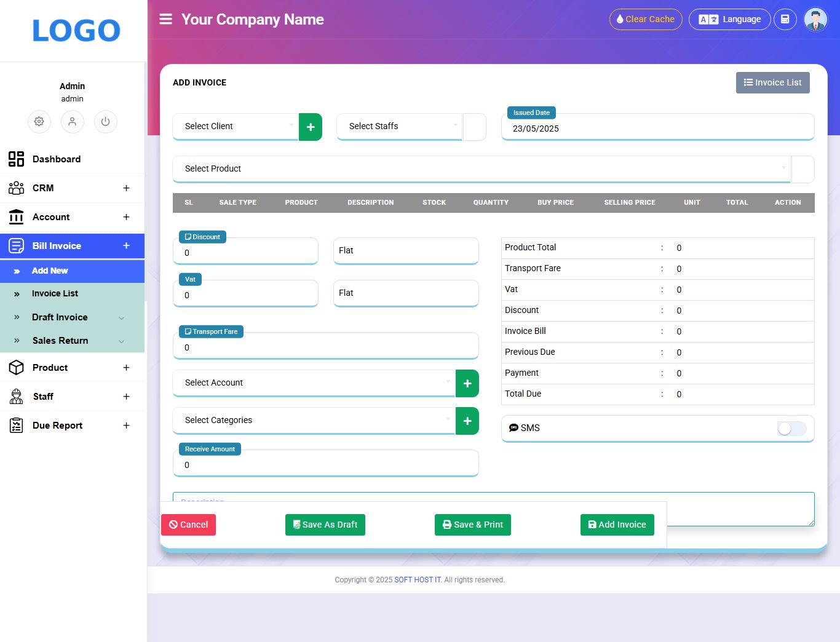The image size is (840, 642).
Task: Click the Clear Cache button
Action: click(x=646, y=19)
